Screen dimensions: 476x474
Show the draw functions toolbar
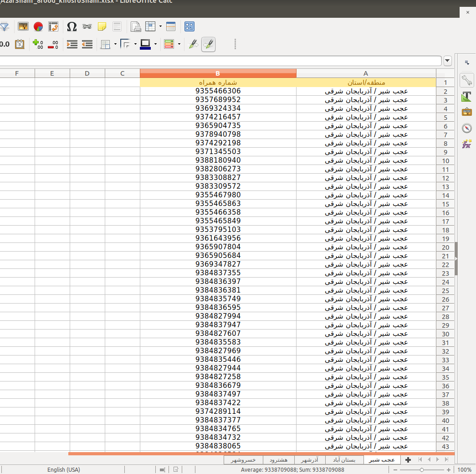coord(189,26)
